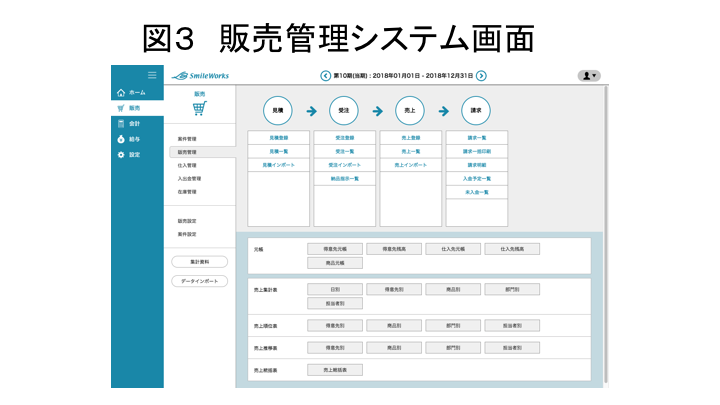This screenshot has height=405, width=720.
Task: Open the 受注一覧 link
Action: pyautogui.click(x=345, y=152)
